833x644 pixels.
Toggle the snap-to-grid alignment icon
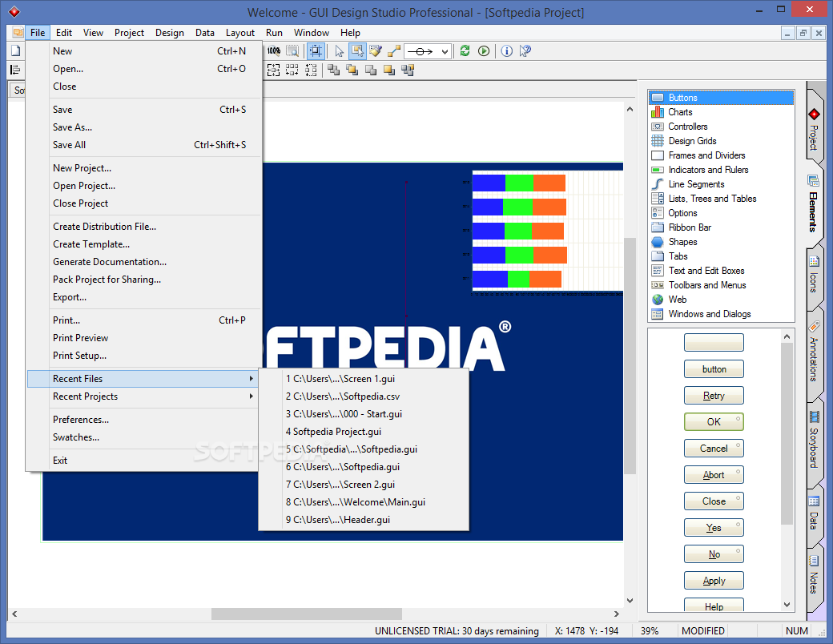click(316, 51)
